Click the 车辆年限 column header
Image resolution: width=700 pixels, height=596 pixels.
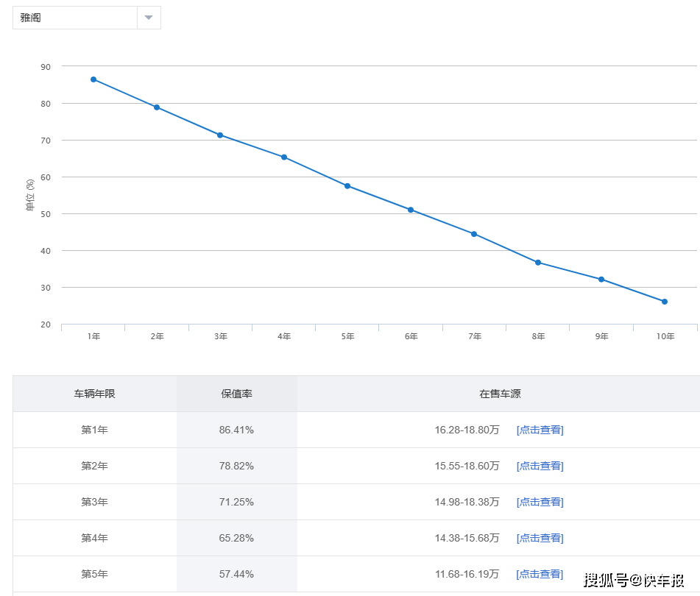click(x=95, y=394)
